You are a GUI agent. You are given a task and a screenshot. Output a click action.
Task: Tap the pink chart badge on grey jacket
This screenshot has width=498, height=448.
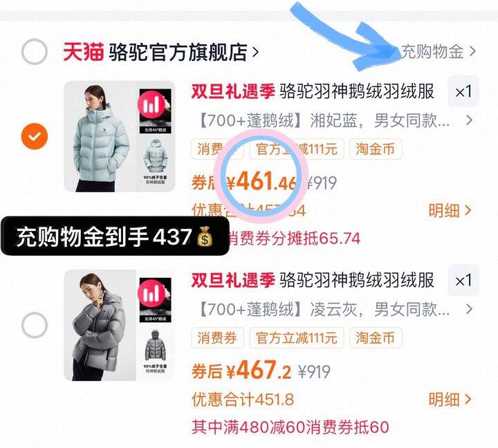point(151,293)
